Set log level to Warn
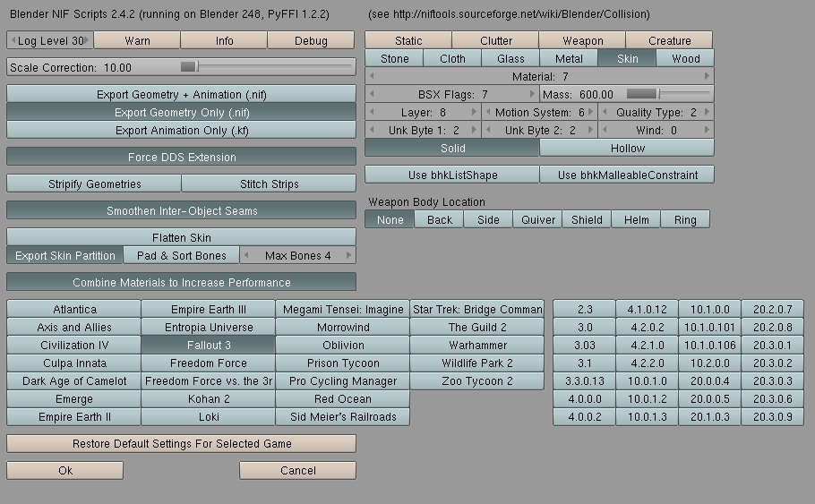Viewport: 815px width, 504px height. pos(137,40)
